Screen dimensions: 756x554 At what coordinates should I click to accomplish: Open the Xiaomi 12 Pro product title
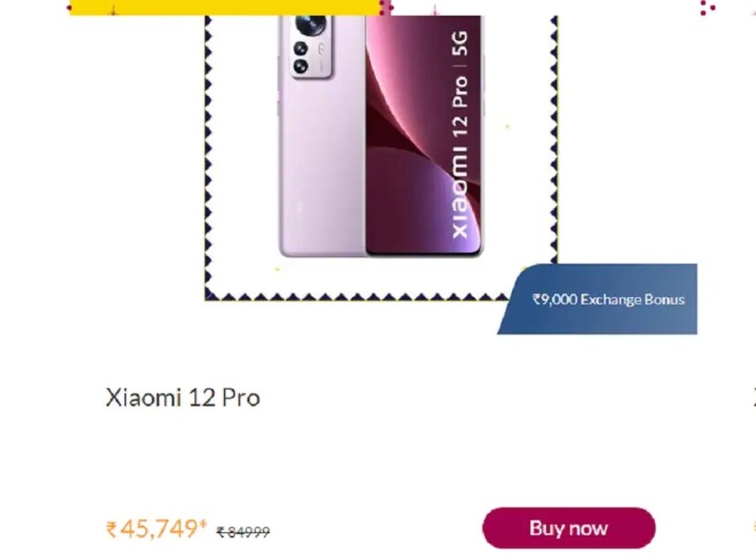pyautogui.click(x=183, y=398)
